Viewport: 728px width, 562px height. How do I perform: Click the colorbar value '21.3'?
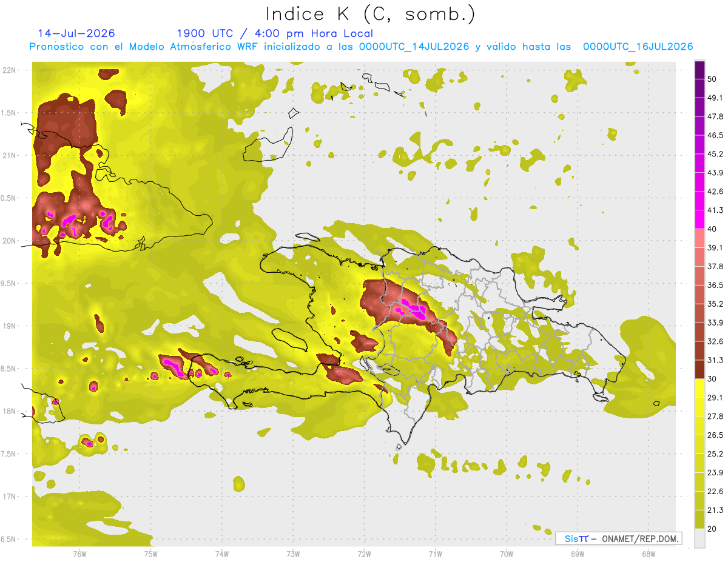click(715, 510)
